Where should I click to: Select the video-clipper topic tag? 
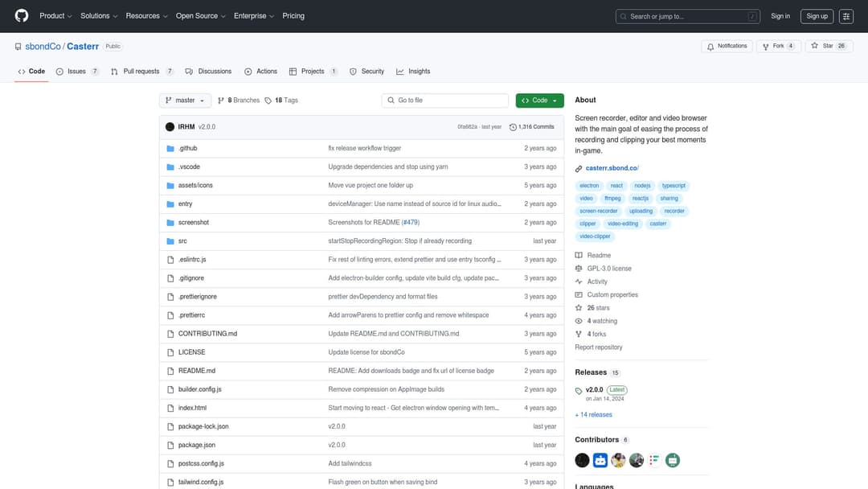[595, 236]
